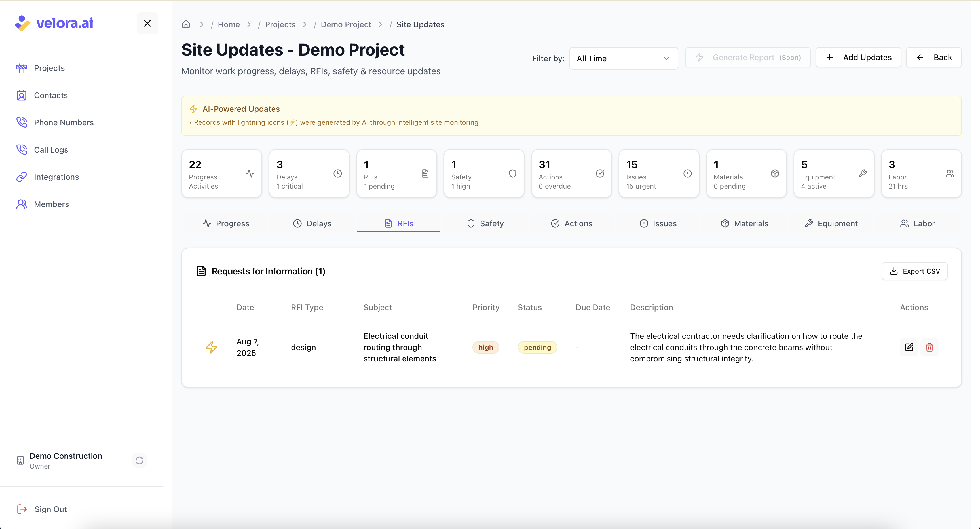Click the Generate Report (Soon) button
The height and width of the screenshot is (529, 980).
pyautogui.click(x=747, y=58)
